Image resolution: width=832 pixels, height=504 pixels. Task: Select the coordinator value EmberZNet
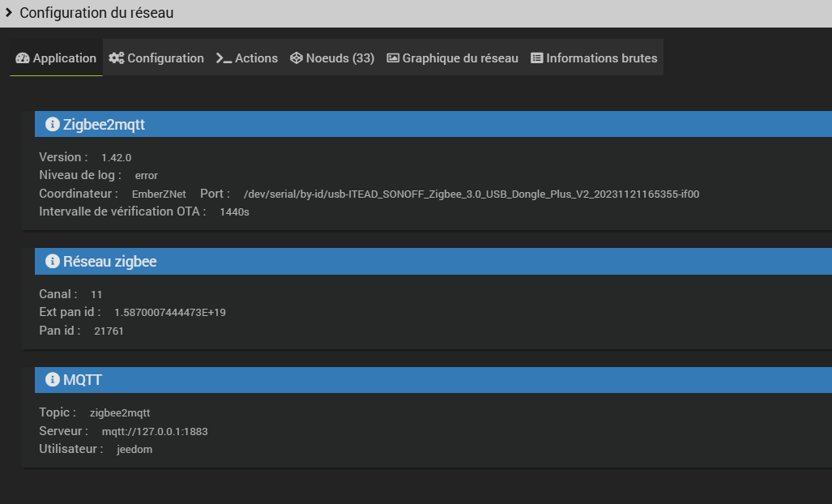click(159, 194)
